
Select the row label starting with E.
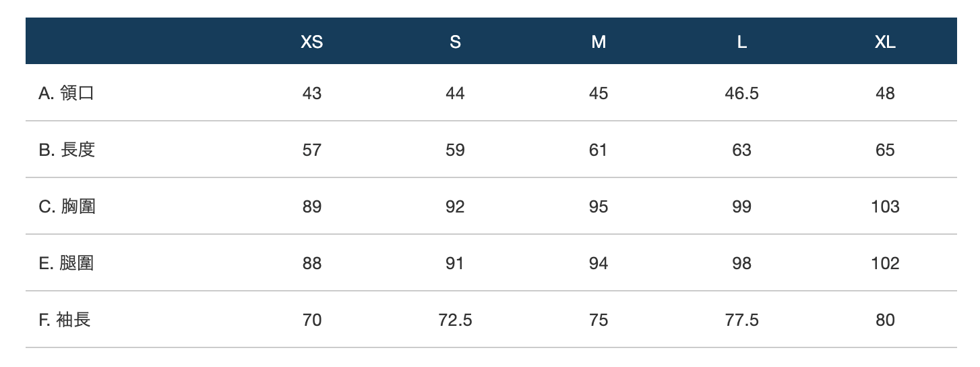(x=66, y=263)
